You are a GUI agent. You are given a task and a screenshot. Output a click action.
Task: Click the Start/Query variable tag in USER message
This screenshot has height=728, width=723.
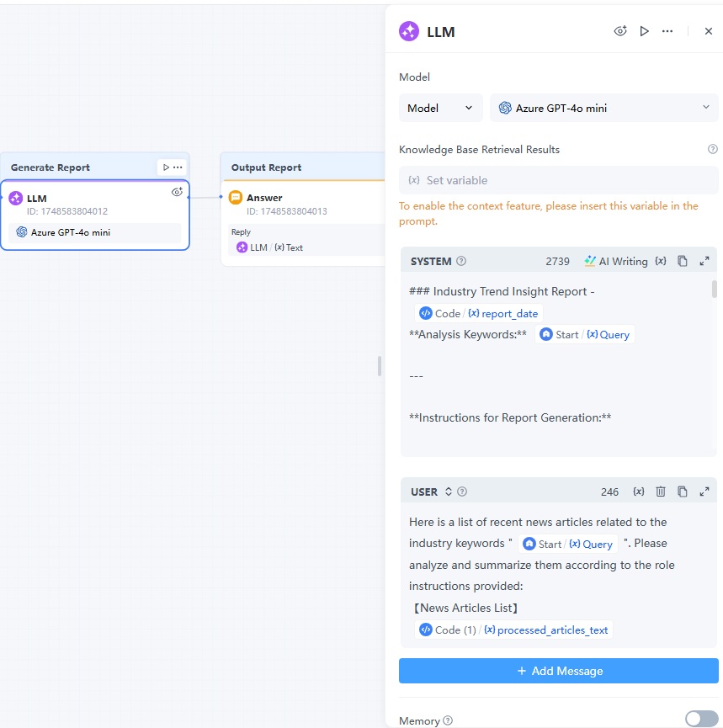567,544
